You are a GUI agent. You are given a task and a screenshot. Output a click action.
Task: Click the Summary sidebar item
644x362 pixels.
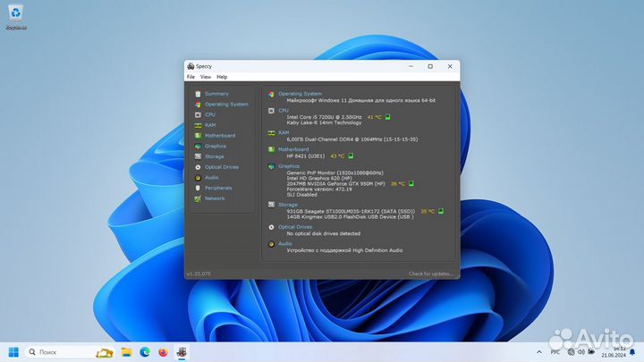pyautogui.click(x=216, y=94)
